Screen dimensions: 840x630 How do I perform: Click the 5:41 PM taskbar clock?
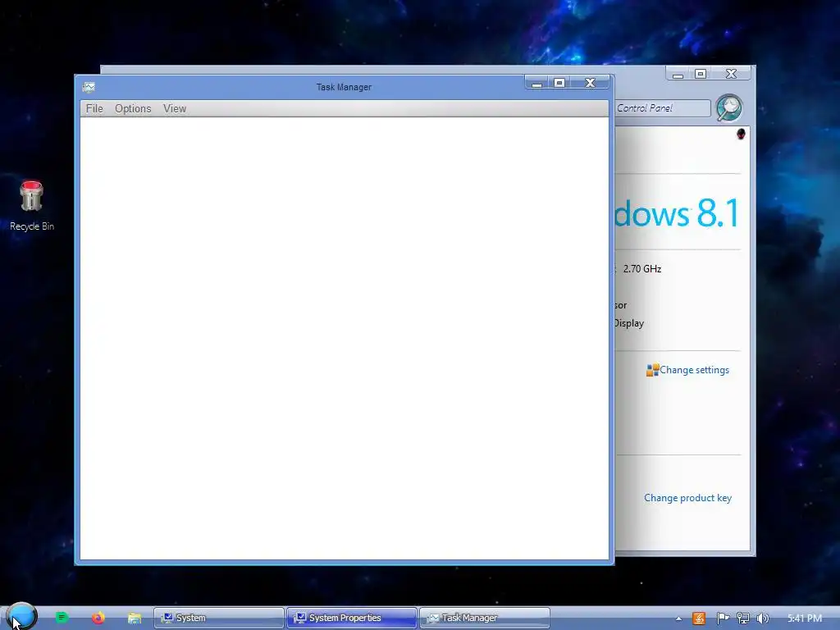(804, 619)
